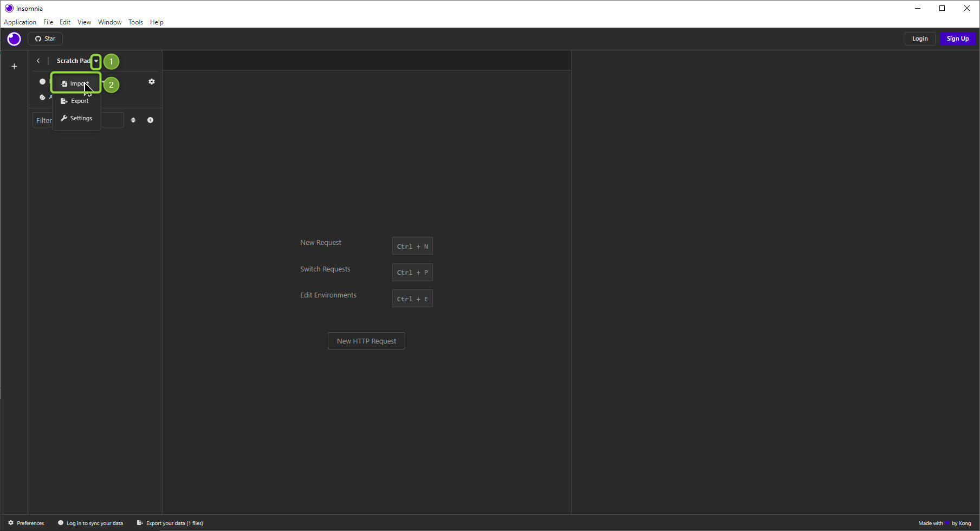Click the plus circle to create a request
980x531 pixels.
coord(151,120)
